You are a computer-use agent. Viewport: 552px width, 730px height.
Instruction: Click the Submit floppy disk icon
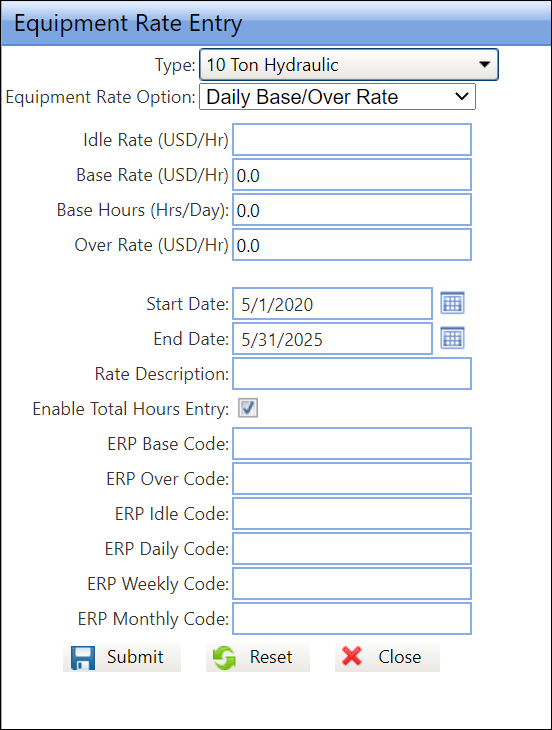click(83, 657)
